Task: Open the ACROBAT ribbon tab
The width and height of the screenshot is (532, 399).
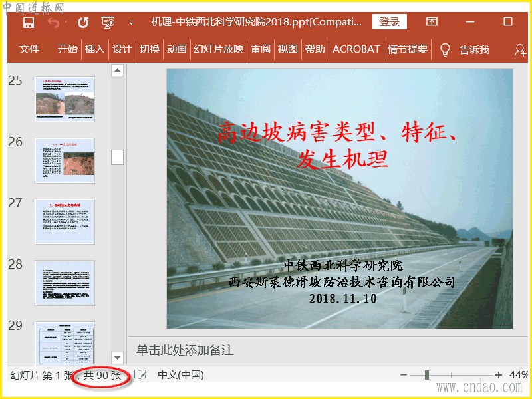Action: [356, 49]
